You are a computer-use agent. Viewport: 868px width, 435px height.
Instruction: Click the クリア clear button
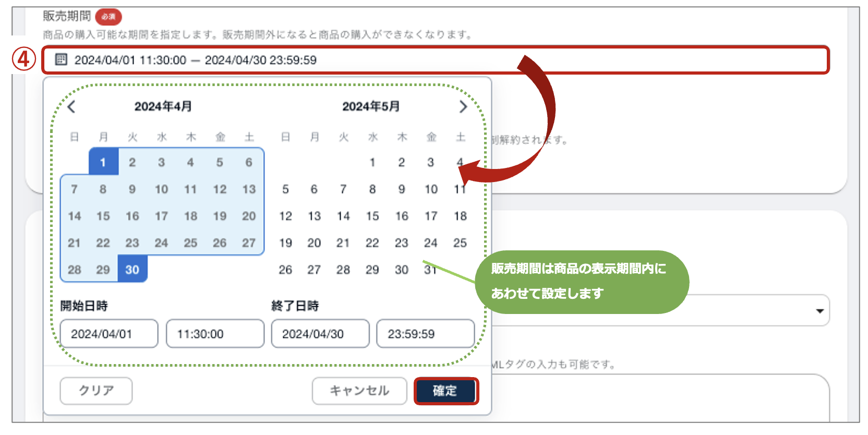pyautogui.click(x=96, y=391)
